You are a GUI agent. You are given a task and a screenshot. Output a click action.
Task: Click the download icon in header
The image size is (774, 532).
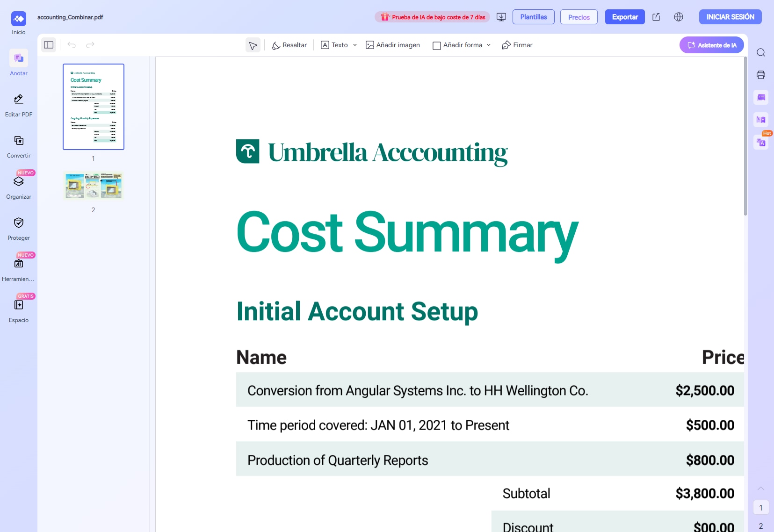pos(501,17)
